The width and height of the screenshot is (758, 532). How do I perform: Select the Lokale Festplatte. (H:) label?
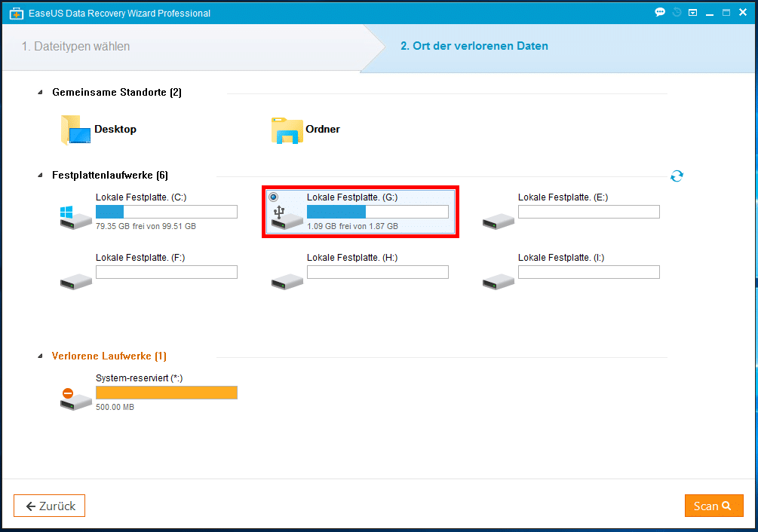[x=352, y=257]
